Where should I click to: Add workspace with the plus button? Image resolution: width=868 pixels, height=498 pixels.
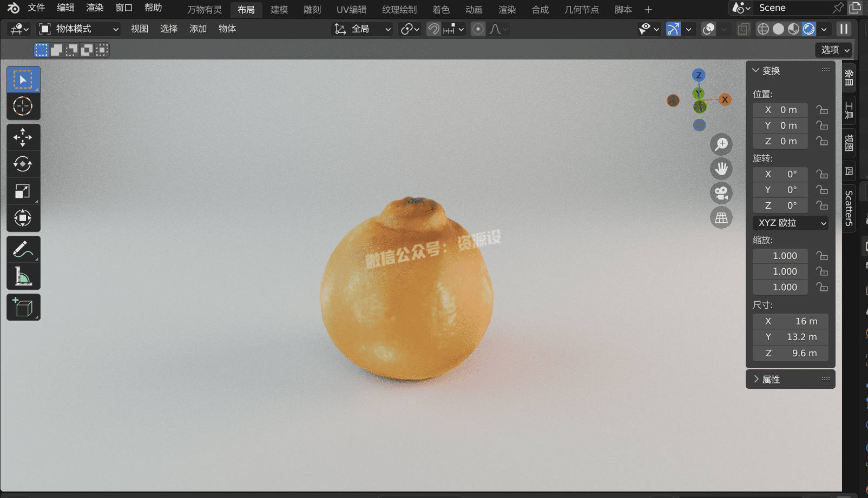coord(648,10)
